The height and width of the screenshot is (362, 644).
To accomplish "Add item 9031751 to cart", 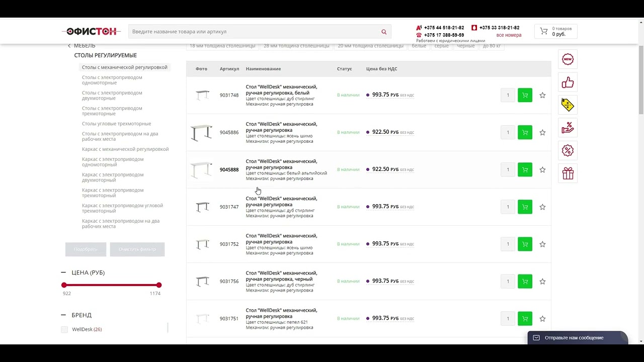I will coord(525,318).
